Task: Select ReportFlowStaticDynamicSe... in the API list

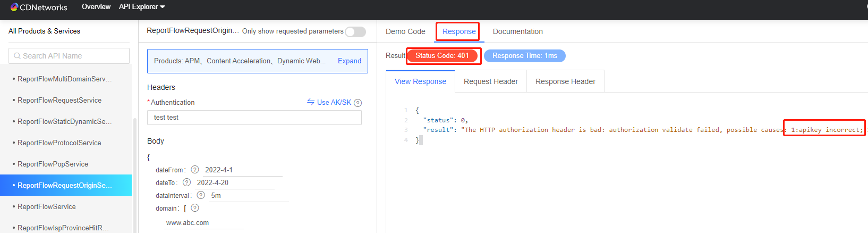Action: (x=66, y=121)
